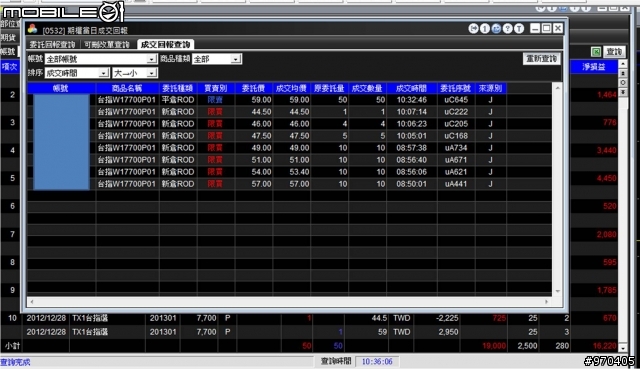Image resolution: width=640 pixels, height=369 pixels.
Task: Click the grid's vertical scrollbar down arrow
Action: point(558,291)
